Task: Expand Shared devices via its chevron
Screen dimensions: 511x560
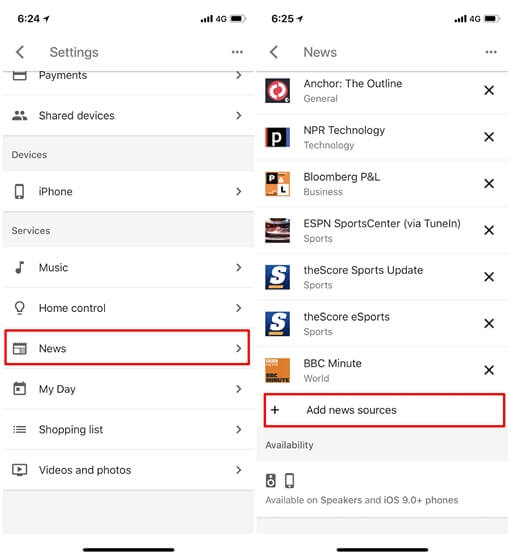Action: (239, 115)
